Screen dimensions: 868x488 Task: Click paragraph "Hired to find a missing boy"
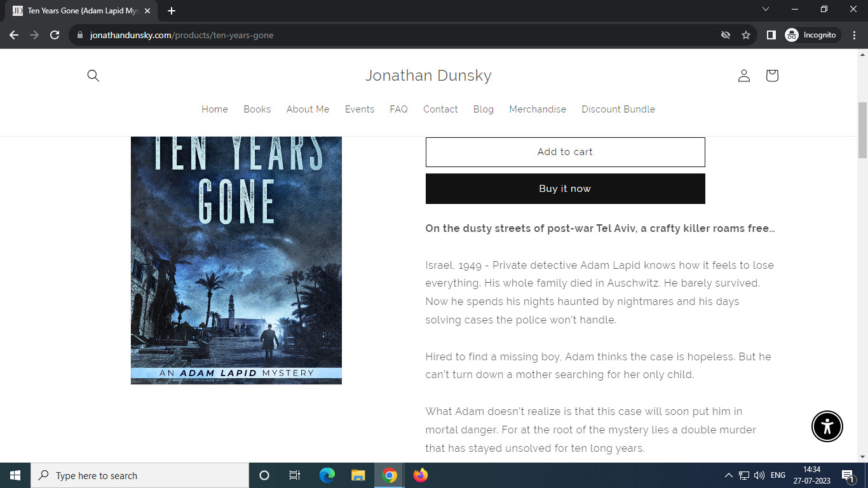599,365
